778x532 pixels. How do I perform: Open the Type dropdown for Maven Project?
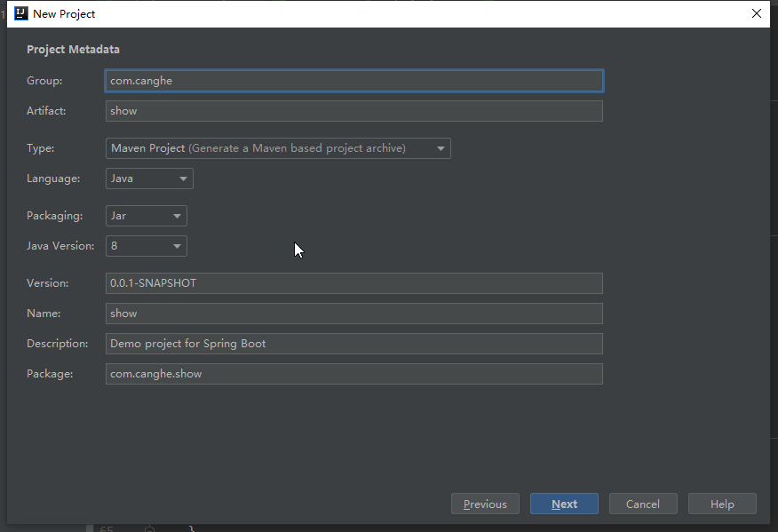point(278,148)
